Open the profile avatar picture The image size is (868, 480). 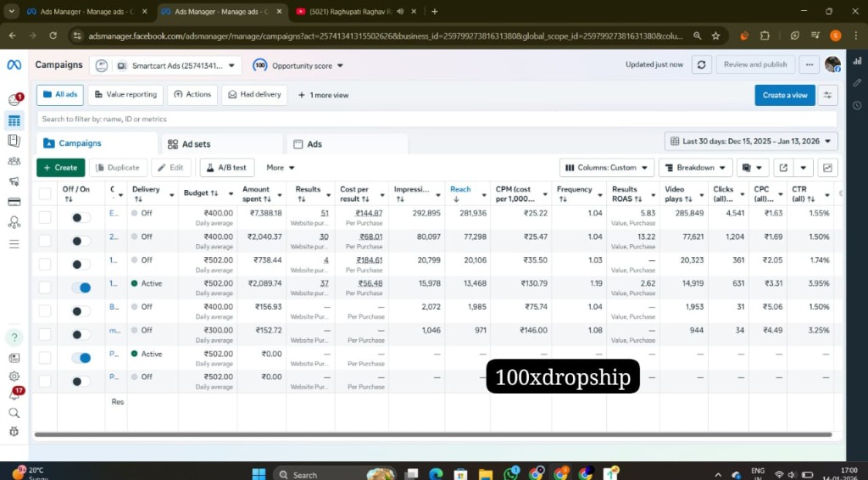832,64
